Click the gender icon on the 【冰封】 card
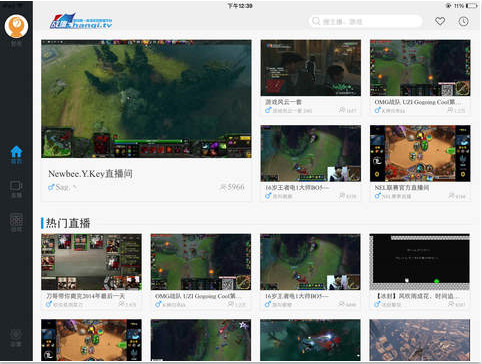The height and width of the screenshot is (364, 482). click(377, 304)
